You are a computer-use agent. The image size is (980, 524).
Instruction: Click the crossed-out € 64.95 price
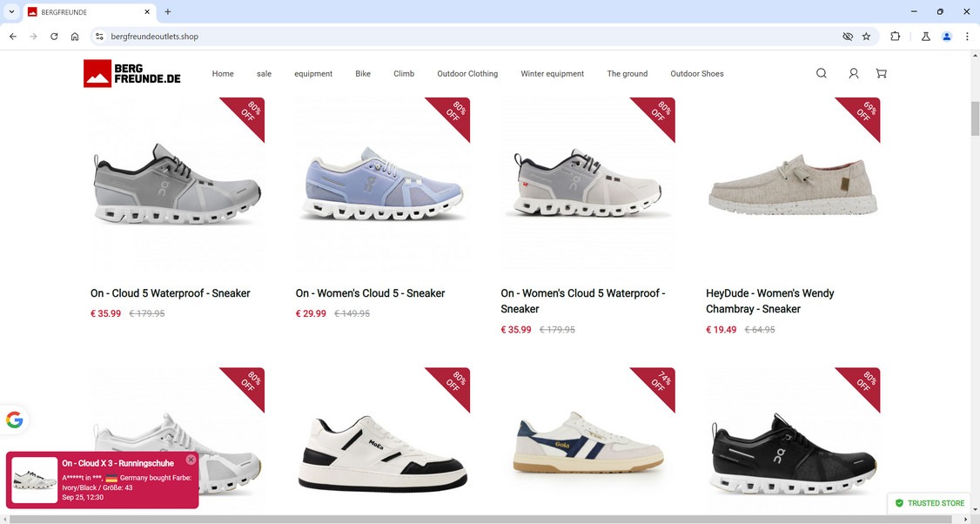[760, 330]
